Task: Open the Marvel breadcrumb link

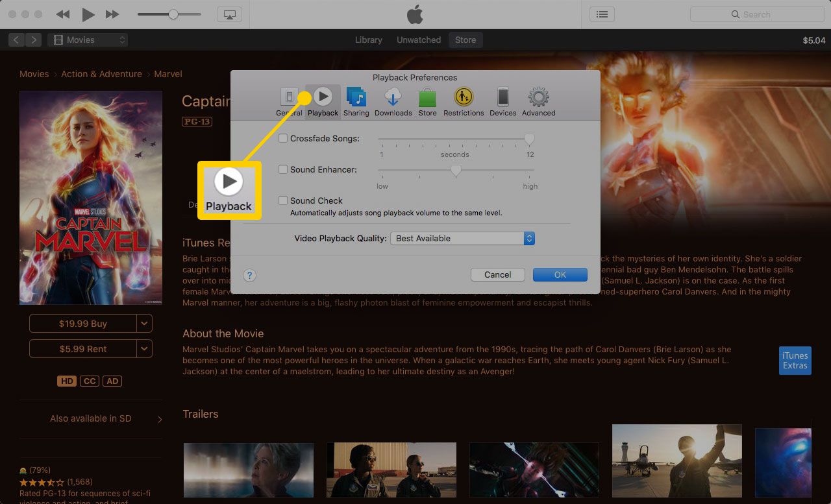Action: 168,74
